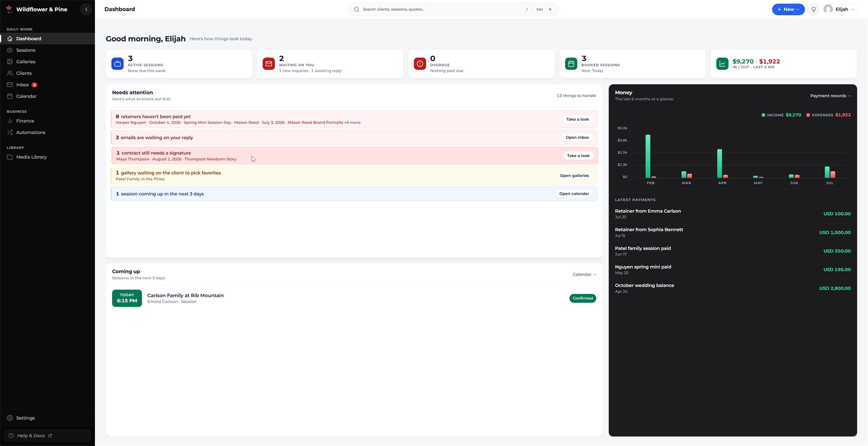Click the green Income legend swatch
868x446 pixels.
pyautogui.click(x=763, y=115)
